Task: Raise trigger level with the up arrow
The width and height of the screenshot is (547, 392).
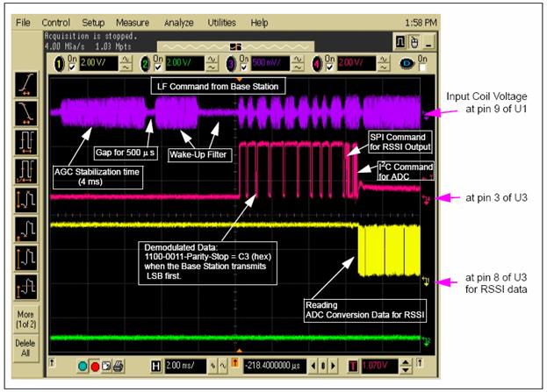Action: 405,363
